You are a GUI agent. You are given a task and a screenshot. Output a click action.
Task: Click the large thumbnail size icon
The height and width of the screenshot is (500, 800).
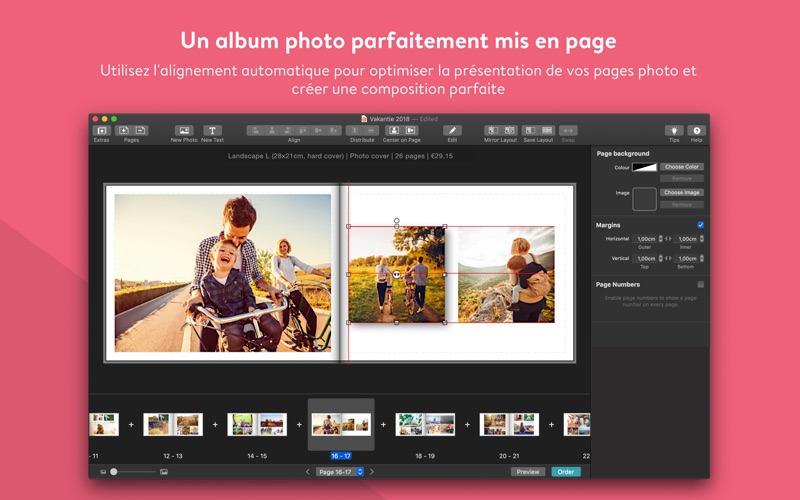[164, 472]
